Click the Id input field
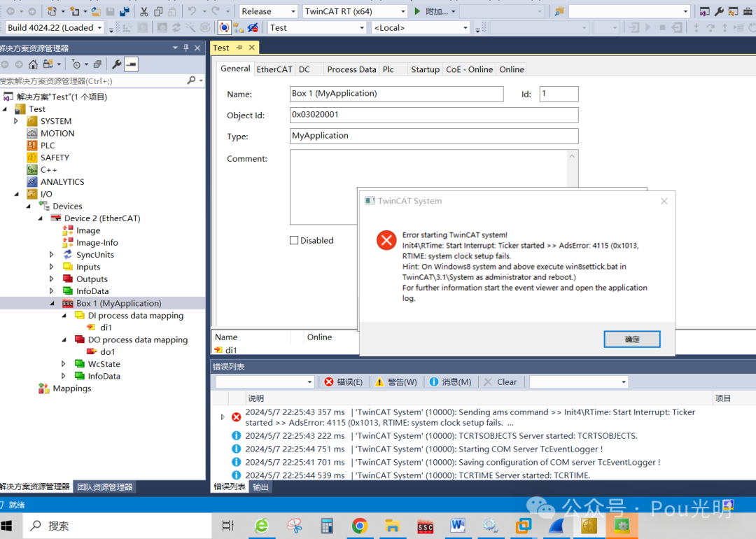This screenshot has height=539, width=756. click(x=559, y=94)
